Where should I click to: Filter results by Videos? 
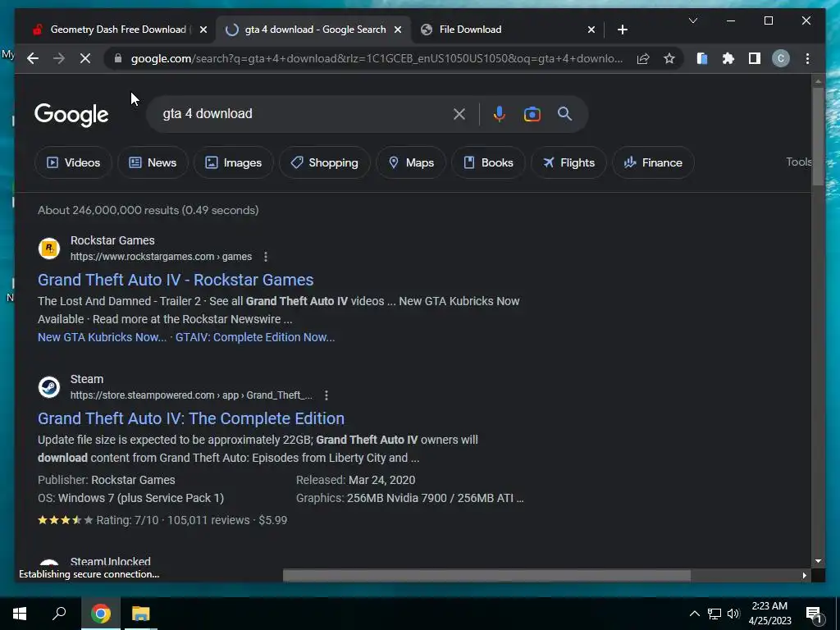(x=73, y=162)
